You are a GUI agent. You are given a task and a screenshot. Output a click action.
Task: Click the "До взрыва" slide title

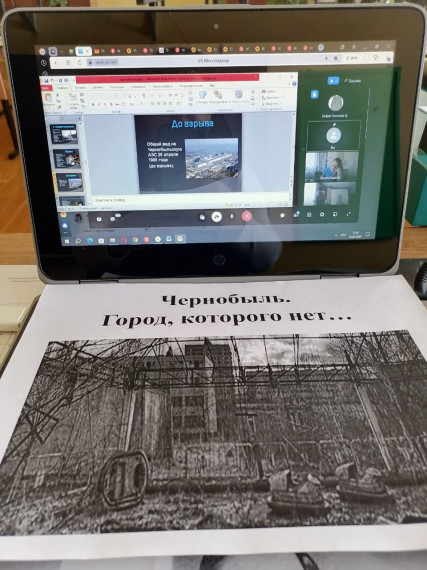click(192, 124)
